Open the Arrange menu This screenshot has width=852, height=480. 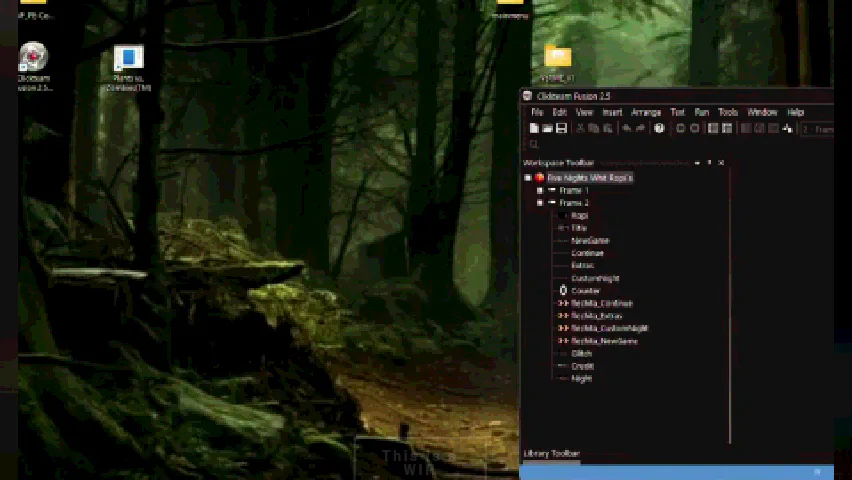646,113
